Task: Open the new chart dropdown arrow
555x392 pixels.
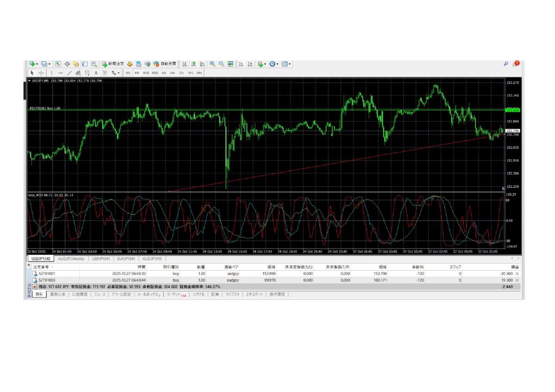Action: [x=37, y=64]
